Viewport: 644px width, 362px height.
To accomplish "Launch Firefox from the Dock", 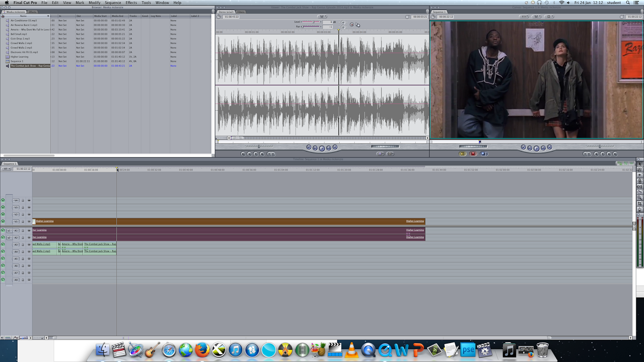I will tap(202, 350).
